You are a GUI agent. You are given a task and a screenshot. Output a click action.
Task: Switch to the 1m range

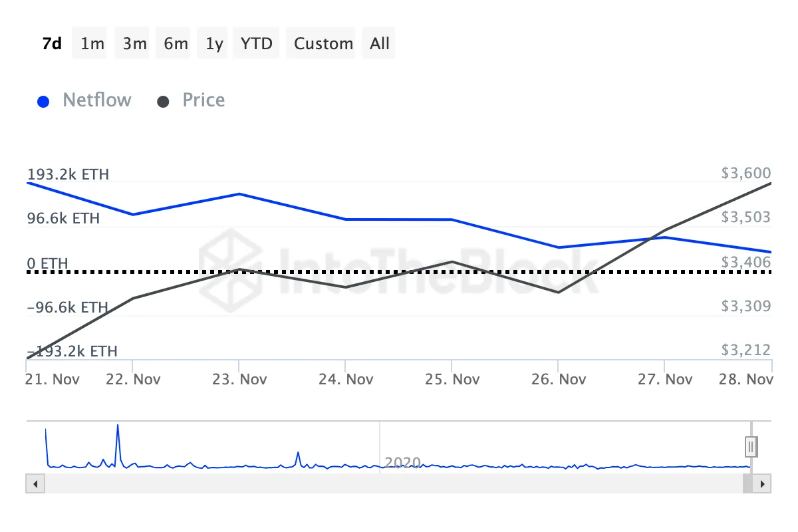(92, 44)
